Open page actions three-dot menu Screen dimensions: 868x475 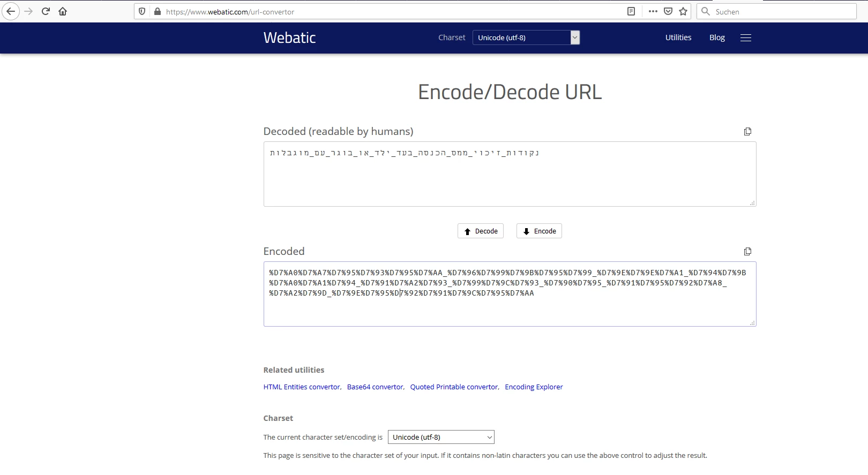(653, 11)
